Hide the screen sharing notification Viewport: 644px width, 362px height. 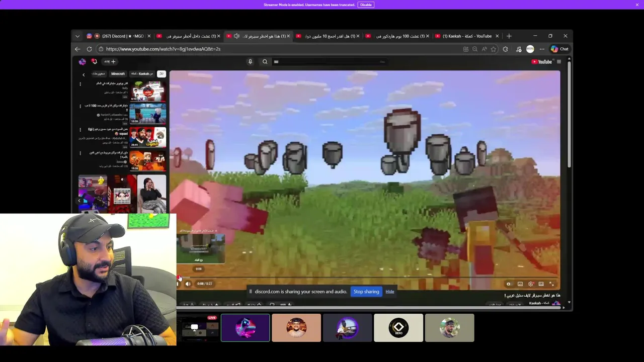pos(389,292)
